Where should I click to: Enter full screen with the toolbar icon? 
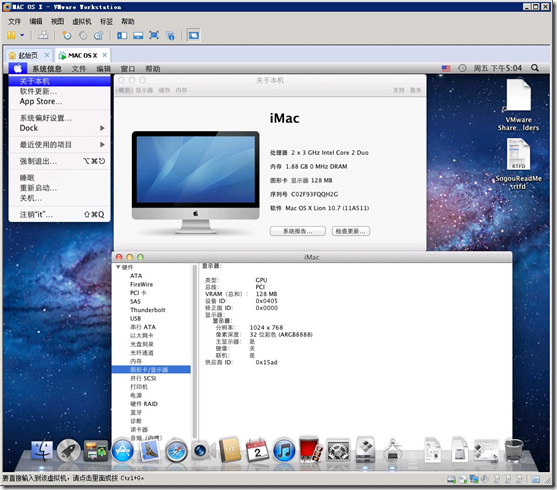(x=154, y=35)
